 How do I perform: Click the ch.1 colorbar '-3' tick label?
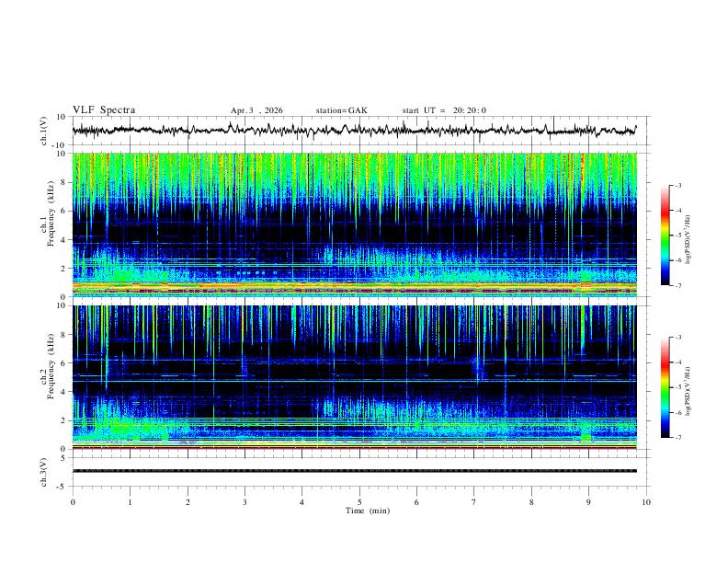[x=677, y=185]
